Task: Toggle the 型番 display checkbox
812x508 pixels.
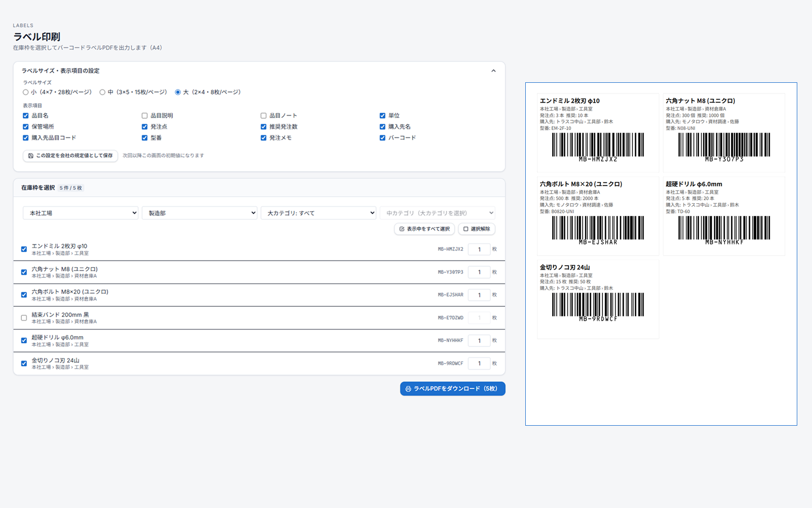Action: coord(145,138)
